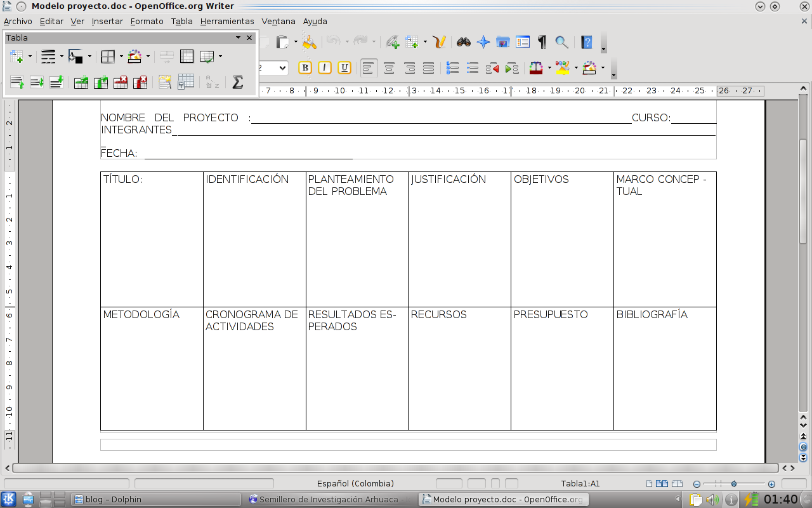Open the Borders dropdown arrow in Tabla toolbar
Screen dimensions: 812x508
click(x=121, y=57)
